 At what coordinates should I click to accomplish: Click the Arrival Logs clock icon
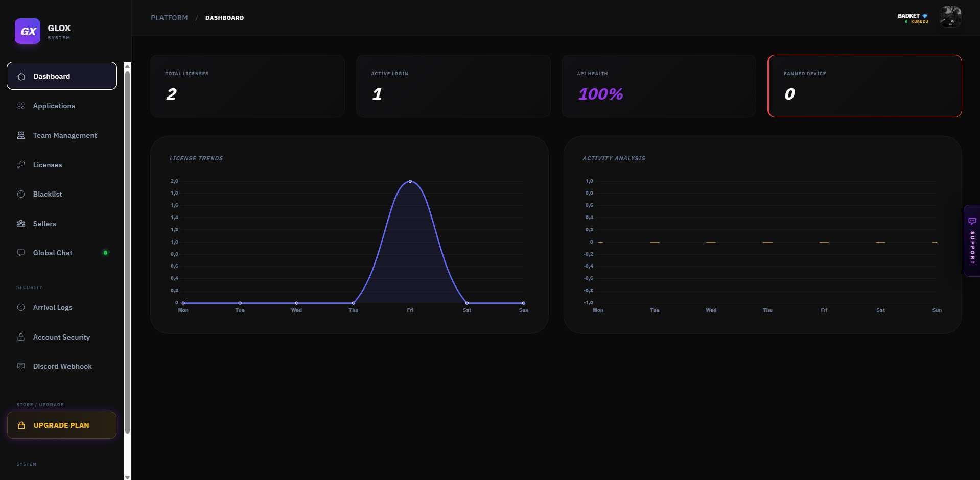(x=21, y=307)
